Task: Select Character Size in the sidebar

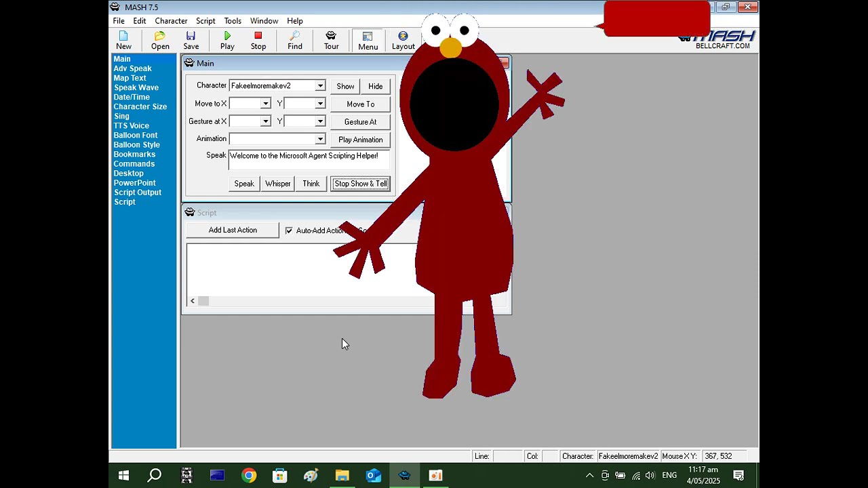Action: coord(140,106)
